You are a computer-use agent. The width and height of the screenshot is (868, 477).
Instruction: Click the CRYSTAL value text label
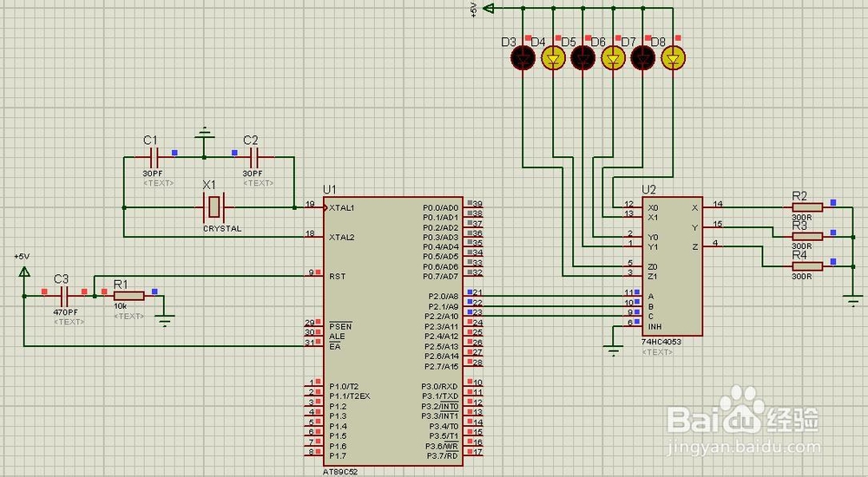coord(222,229)
